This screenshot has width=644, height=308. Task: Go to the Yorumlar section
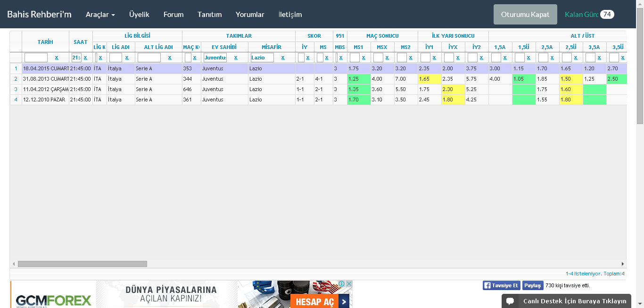tap(250, 14)
